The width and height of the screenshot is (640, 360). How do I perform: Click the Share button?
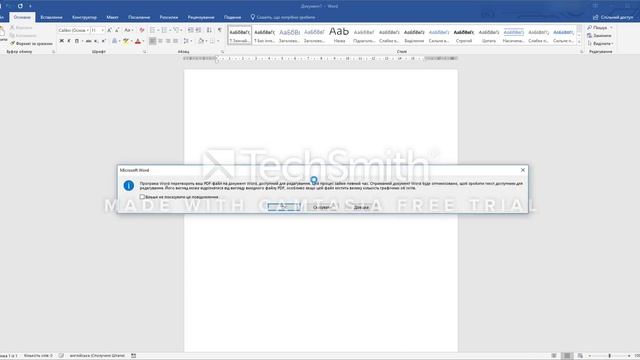pos(613,17)
